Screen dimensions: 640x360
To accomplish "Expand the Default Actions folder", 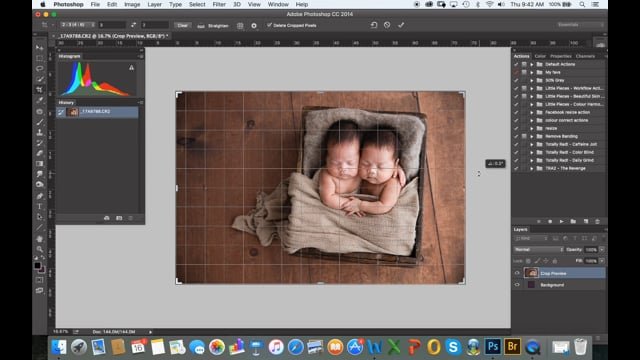I will (x=531, y=64).
